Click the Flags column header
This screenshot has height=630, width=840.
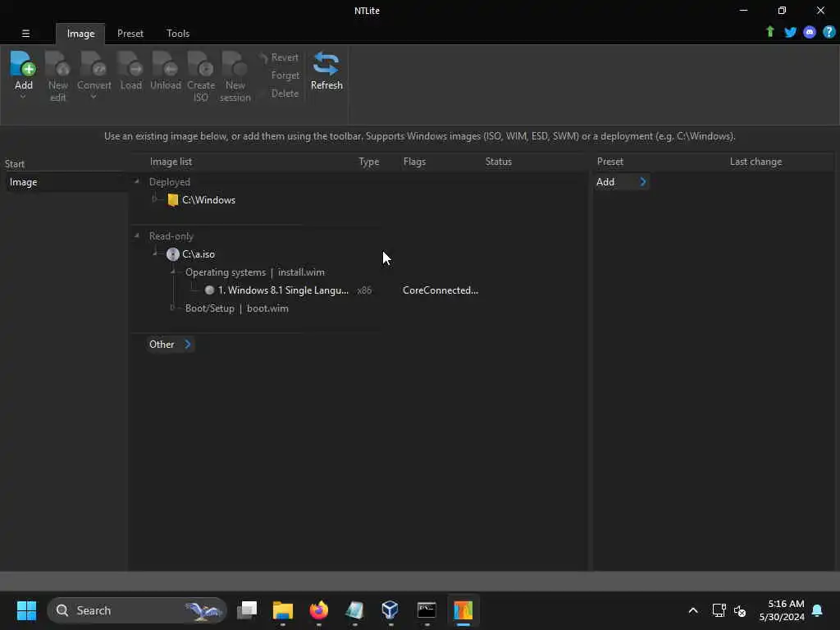coord(414,162)
